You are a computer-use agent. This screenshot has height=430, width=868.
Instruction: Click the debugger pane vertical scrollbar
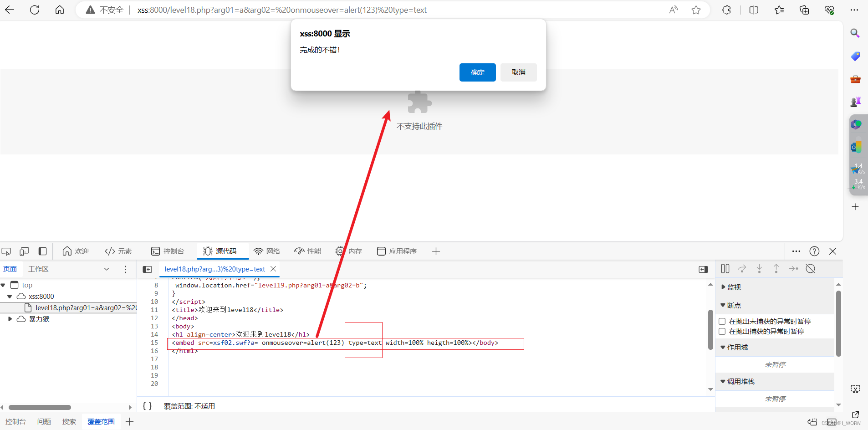[x=838, y=323]
